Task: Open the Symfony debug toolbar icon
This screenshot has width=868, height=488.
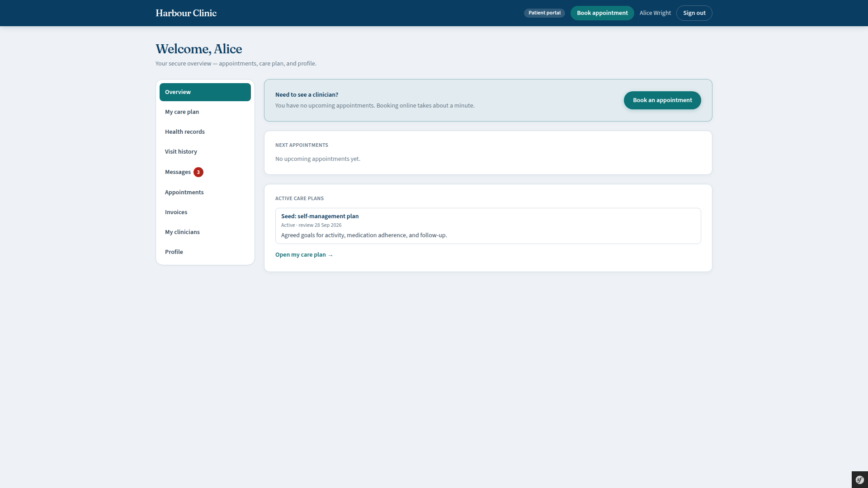Action: click(859, 479)
